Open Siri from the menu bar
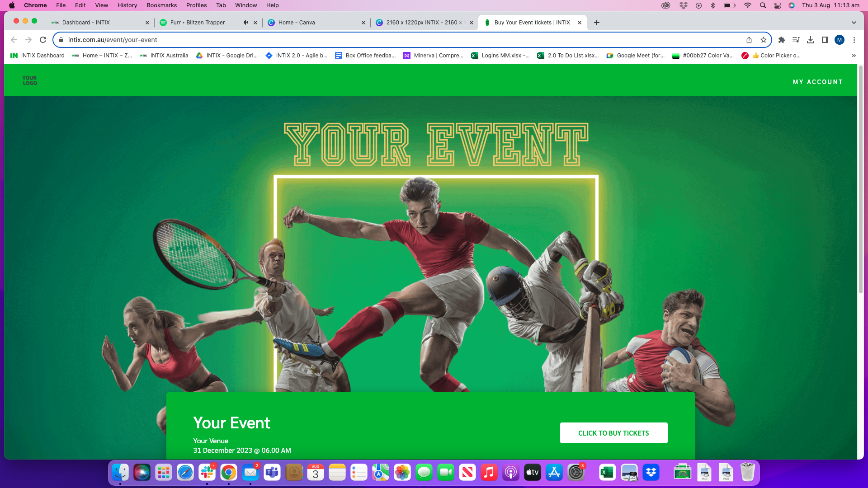 [792, 5]
